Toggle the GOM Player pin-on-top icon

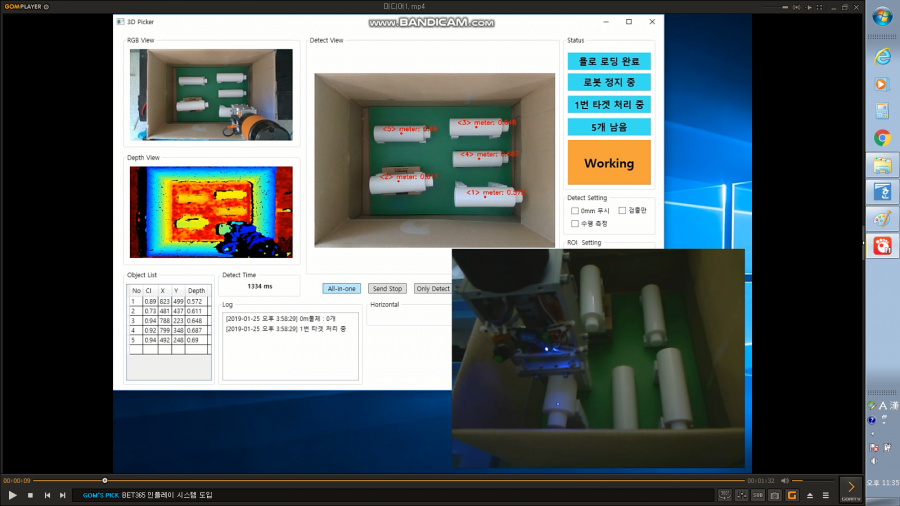pos(809,7)
